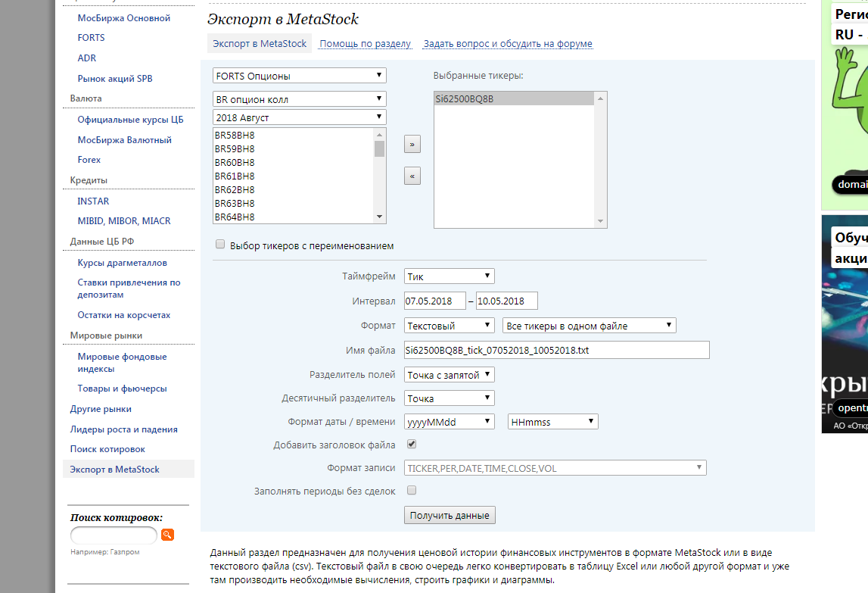This screenshot has height=593, width=868.
Task: Open the yyyyMMdd date format dropdown
Action: 449,422
